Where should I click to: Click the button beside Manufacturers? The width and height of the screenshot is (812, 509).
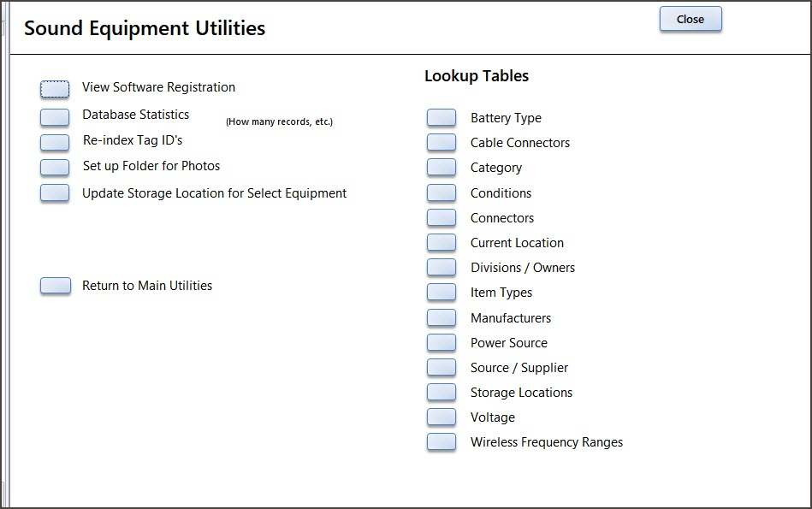coord(442,317)
